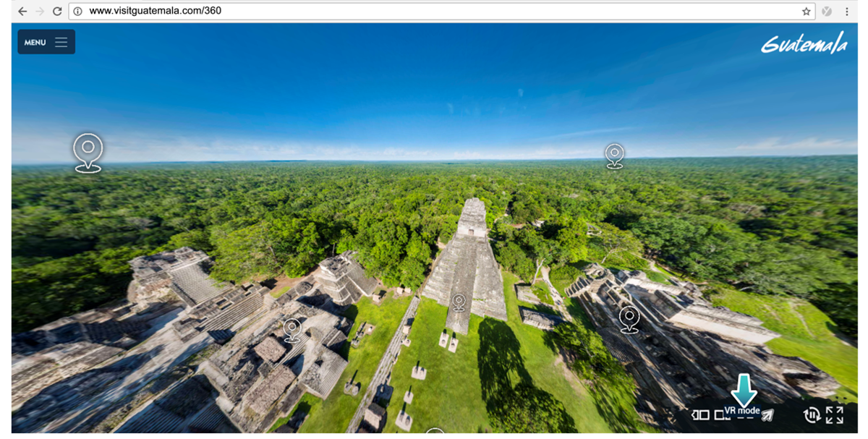
Task: Click the address bar showing visitguatemala.com/360
Action: [217, 11]
